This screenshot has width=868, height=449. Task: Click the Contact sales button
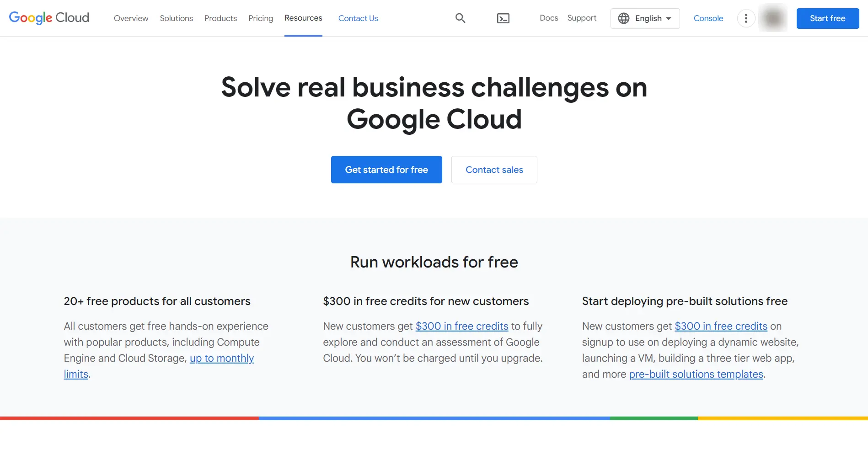coord(494,170)
